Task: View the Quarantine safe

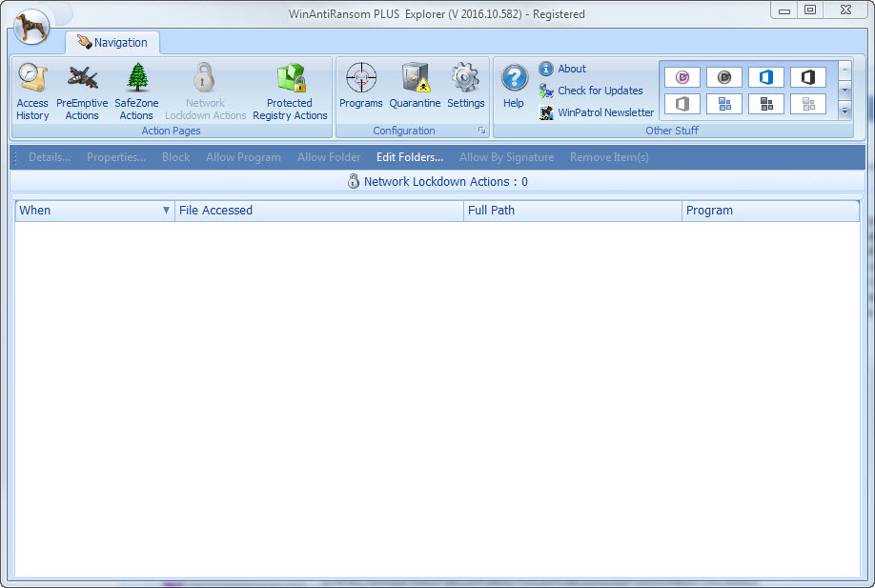Action: point(416,86)
